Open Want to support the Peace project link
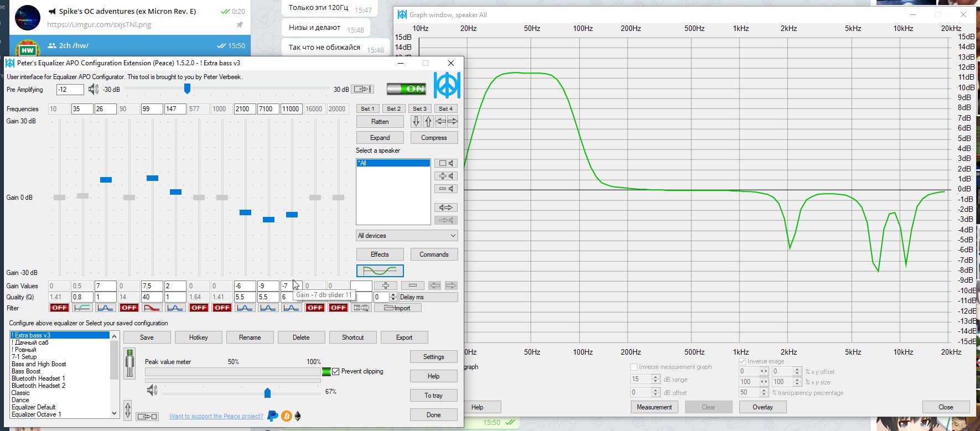The image size is (980, 431). pyautogui.click(x=216, y=416)
